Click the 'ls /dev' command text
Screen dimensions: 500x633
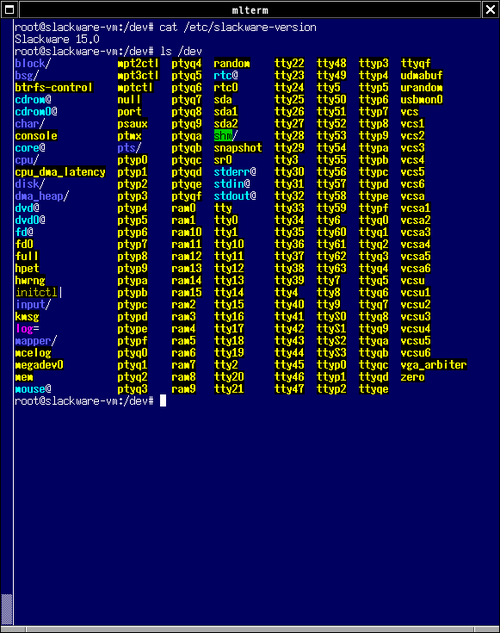[x=181, y=52]
